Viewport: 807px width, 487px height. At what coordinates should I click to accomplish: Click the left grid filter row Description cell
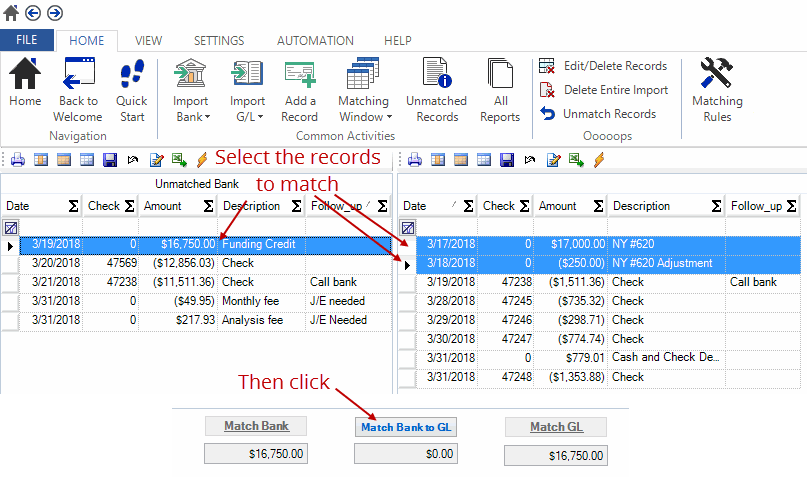(261, 227)
